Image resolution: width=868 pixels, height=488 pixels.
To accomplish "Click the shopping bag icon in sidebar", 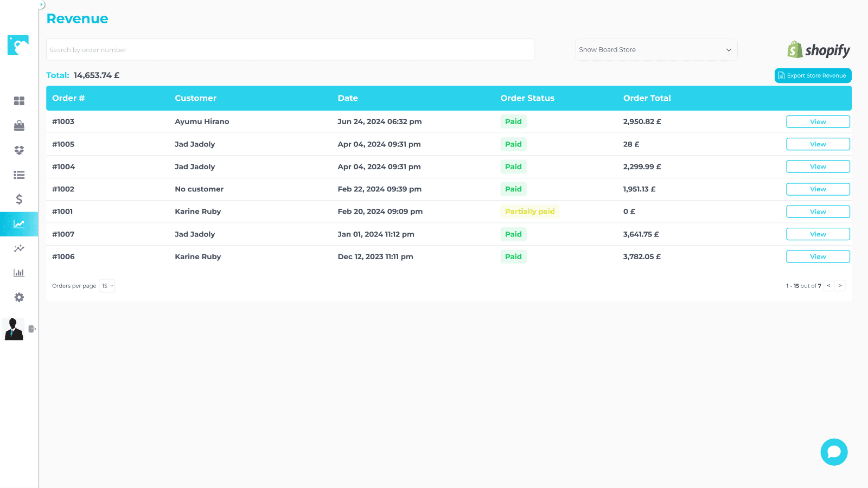I will [19, 126].
